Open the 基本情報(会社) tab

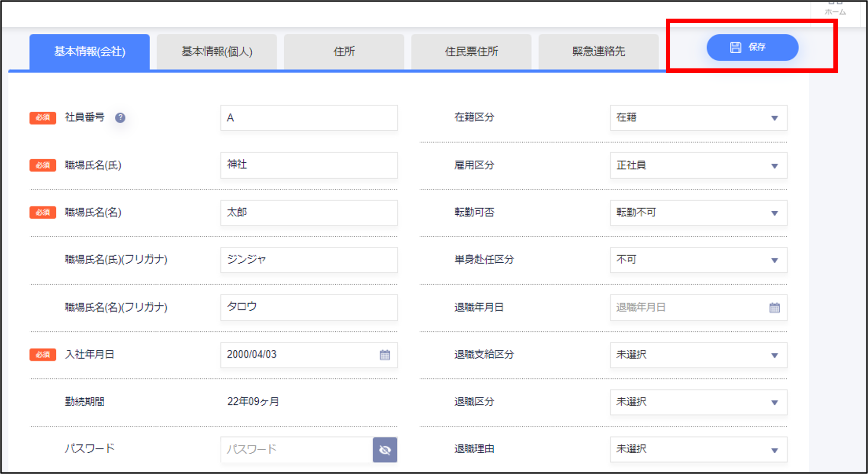[x=90, y=52]
